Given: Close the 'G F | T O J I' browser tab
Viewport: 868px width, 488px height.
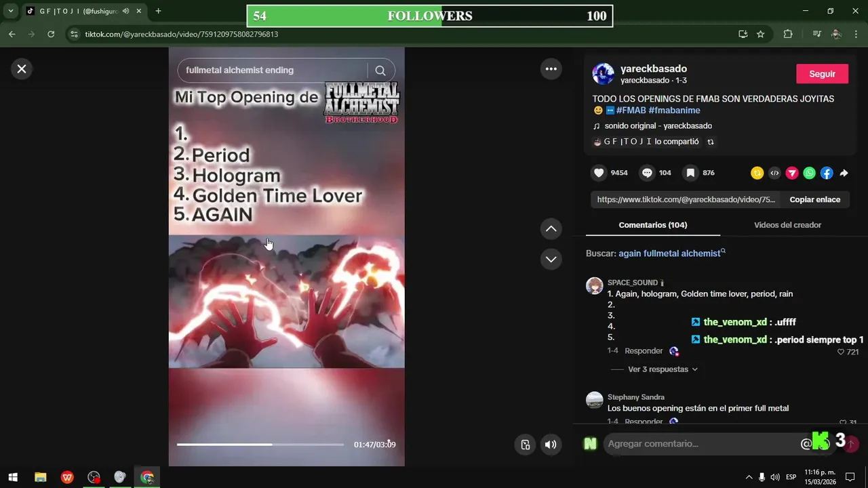Looking at the screenshot, I should (138, 11).
